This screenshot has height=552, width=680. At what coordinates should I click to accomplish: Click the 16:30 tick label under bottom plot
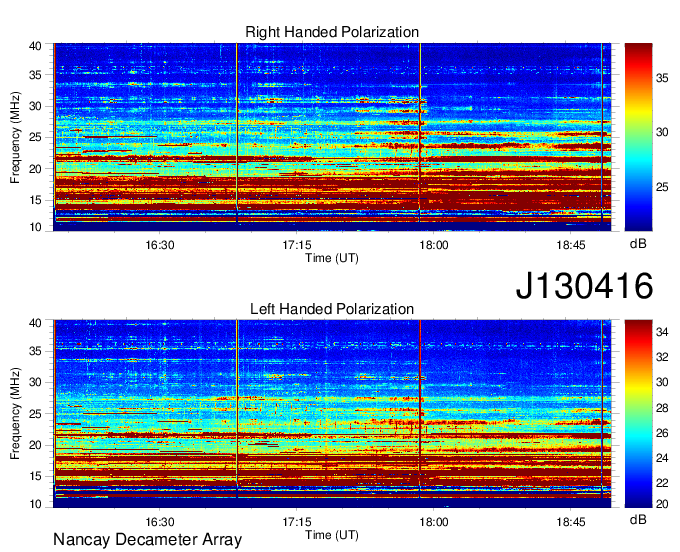point(160,522)
